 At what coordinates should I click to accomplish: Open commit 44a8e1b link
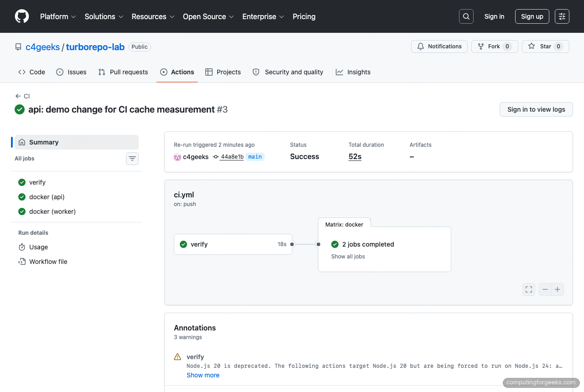pyautogui.click(x=232, y=157)
